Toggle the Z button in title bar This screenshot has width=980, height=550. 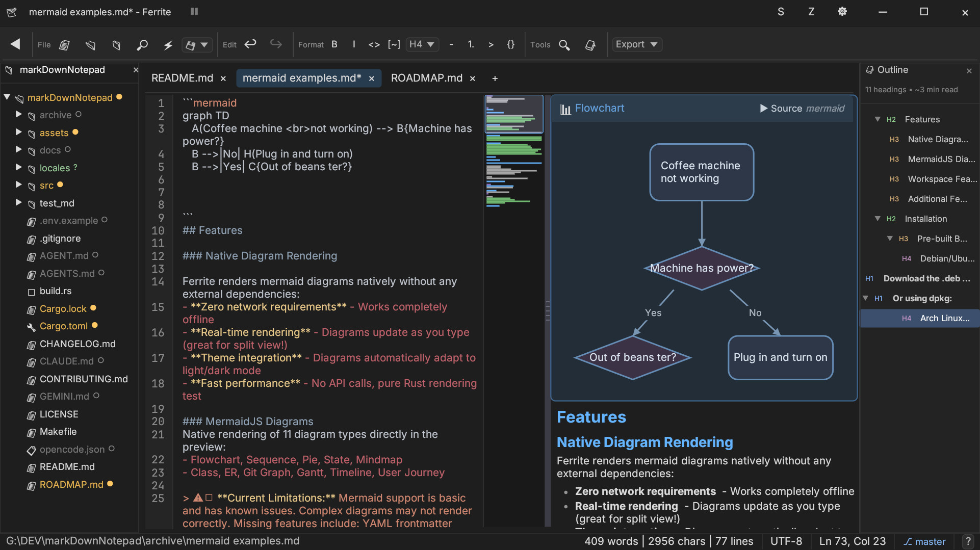[811, 12]
